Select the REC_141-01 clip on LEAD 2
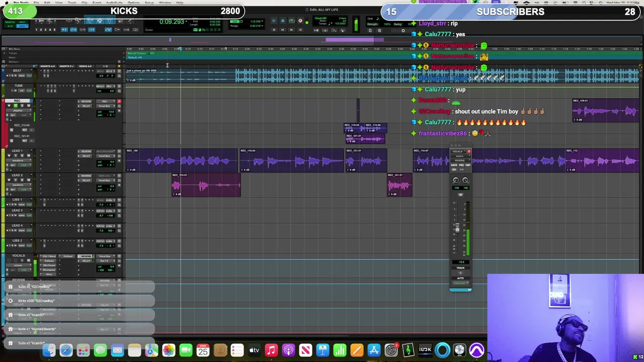 (399, 185)
